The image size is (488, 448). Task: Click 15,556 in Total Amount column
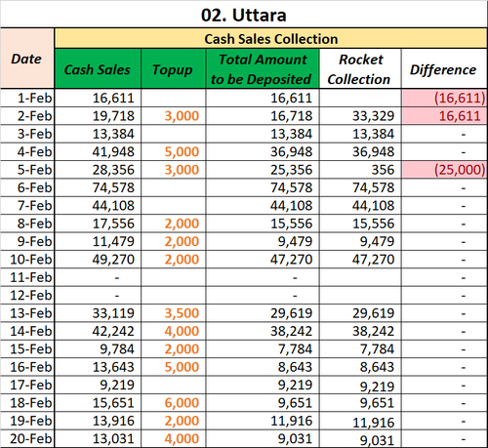pos(263,224)
